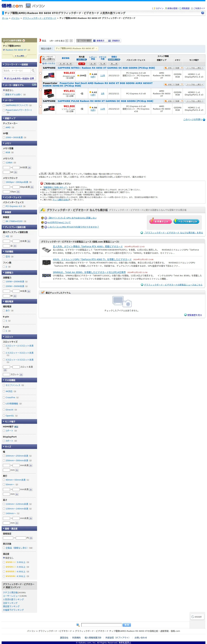Add SAPPHIRE NITRO+ to favorites
Image resolution: width=207 pixels, height=644 pixels.
click(x=174, y=68)
